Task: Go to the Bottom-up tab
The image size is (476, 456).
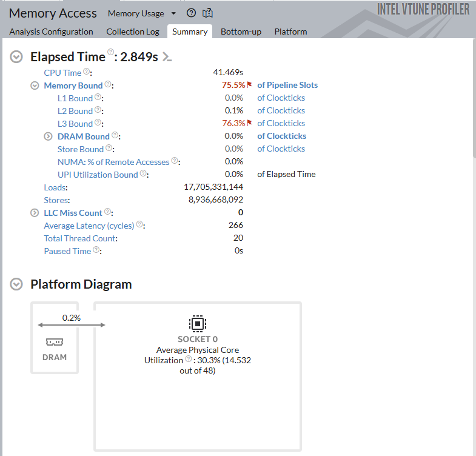Action: [241, 32]
